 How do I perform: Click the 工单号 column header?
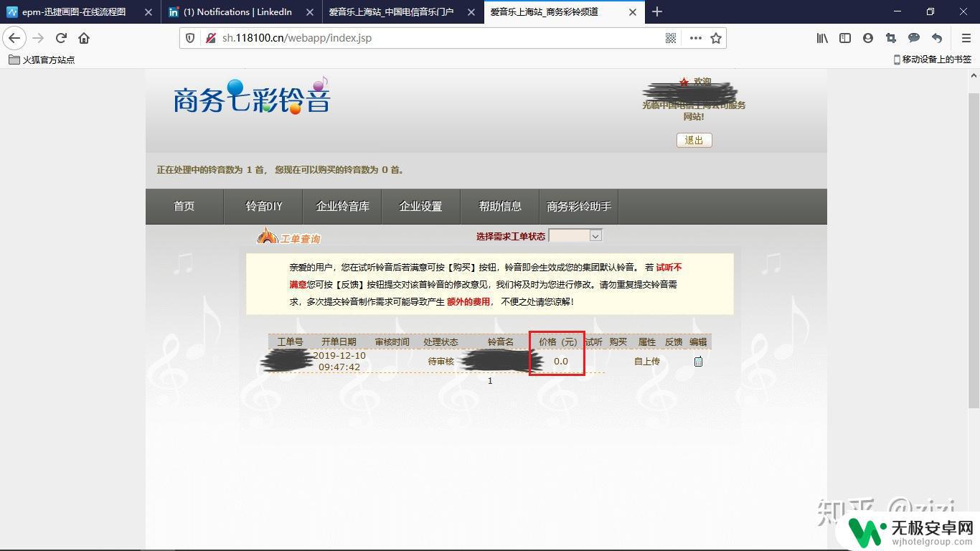(291, 342)
